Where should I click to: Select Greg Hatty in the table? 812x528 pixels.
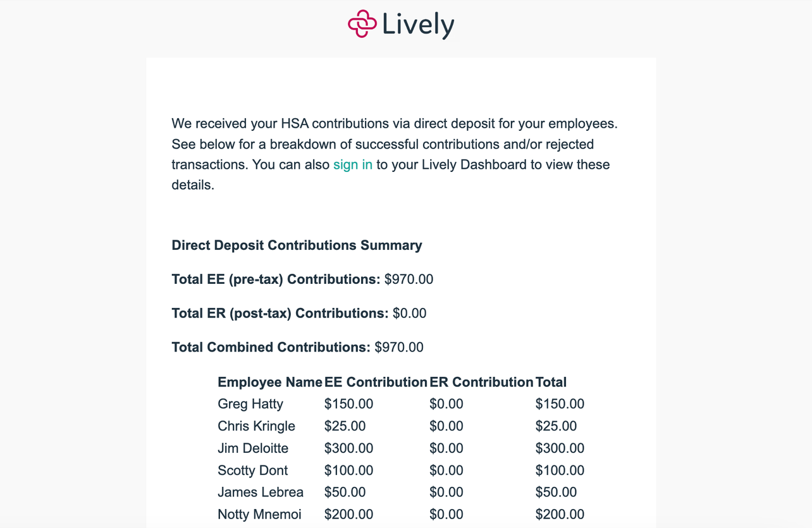(x=250, y=404)
